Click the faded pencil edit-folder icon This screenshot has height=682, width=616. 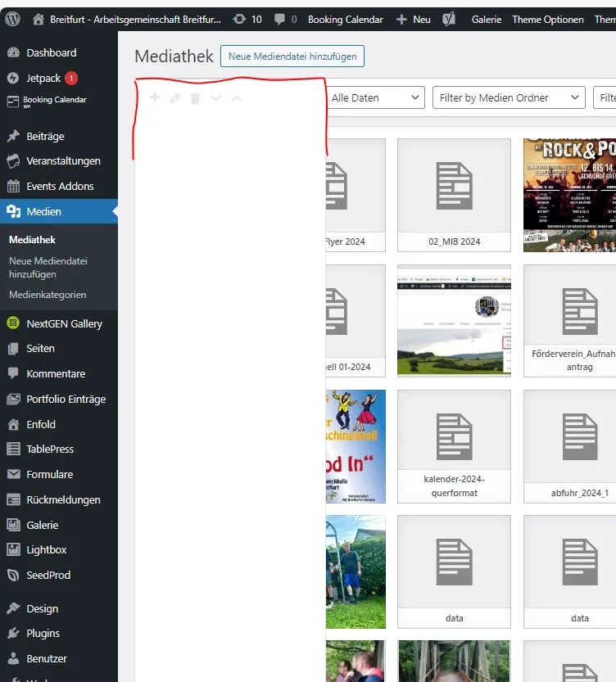click(174, 98)
